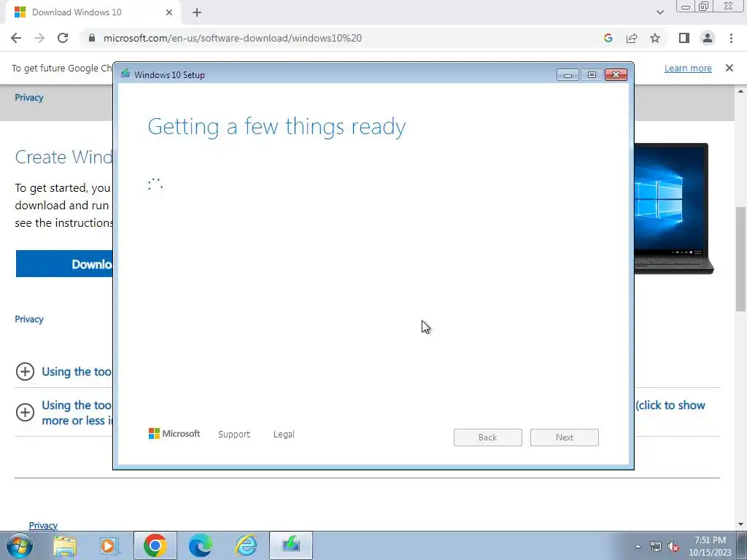The width and height of the screenshot is (747, 560).
Task: Switch to Chrome in taskbar
Action: click(x=155, y=545)
